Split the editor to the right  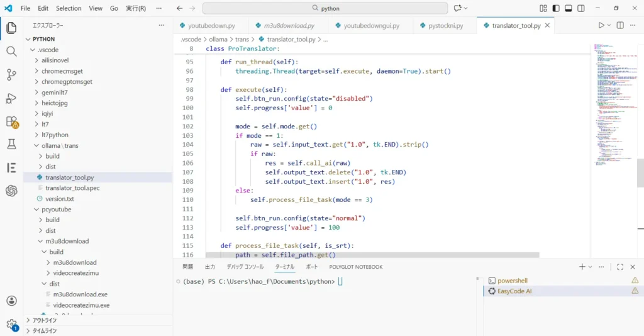coord(620,25)
